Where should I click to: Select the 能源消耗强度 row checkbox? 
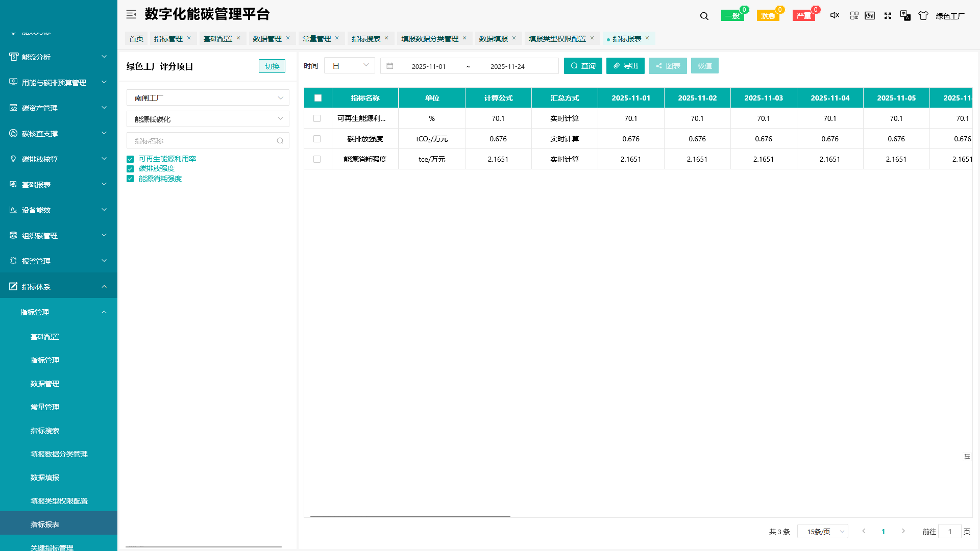(x=317, y=159)
